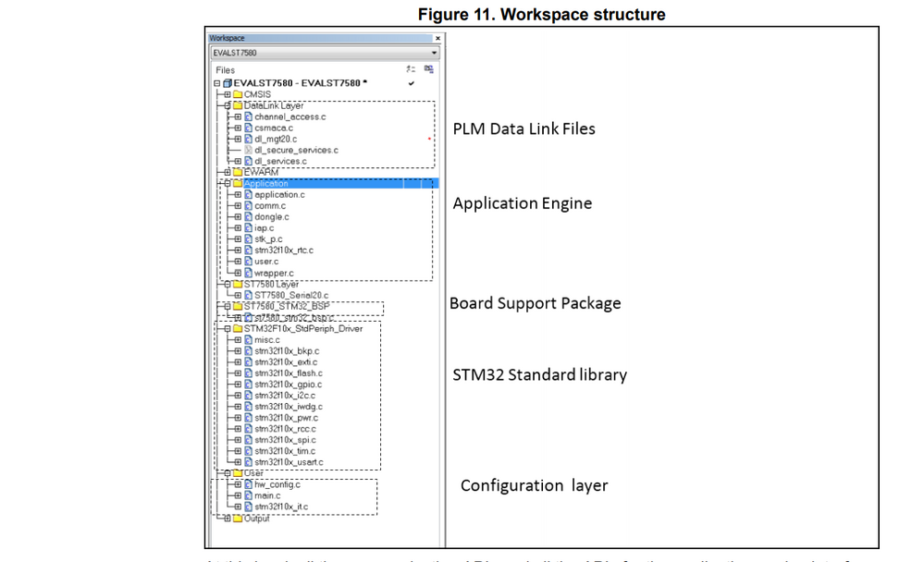Expand the channel_access.c node
This screenshot has height=562, width=924.
(238, 116)
